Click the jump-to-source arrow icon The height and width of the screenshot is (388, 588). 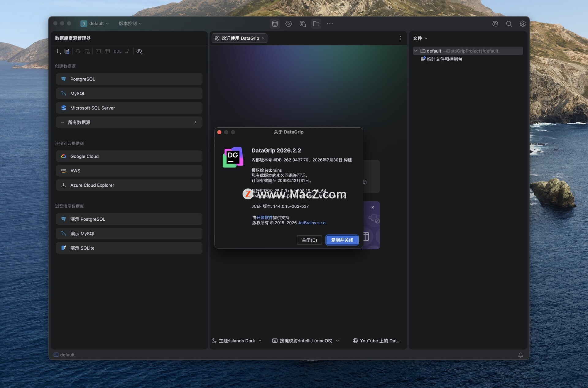128,51
